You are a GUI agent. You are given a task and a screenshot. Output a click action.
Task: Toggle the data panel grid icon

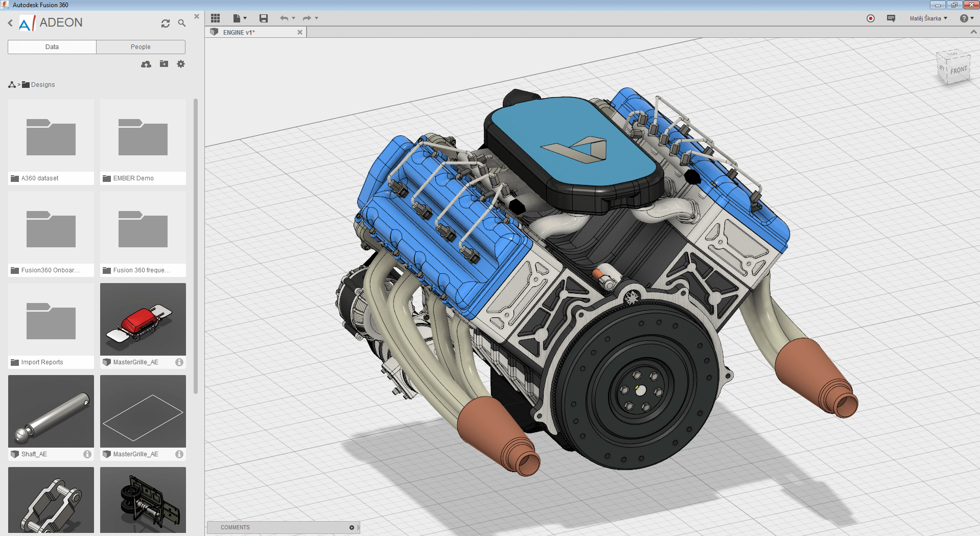pyautogui.click(x=215, y=18)
